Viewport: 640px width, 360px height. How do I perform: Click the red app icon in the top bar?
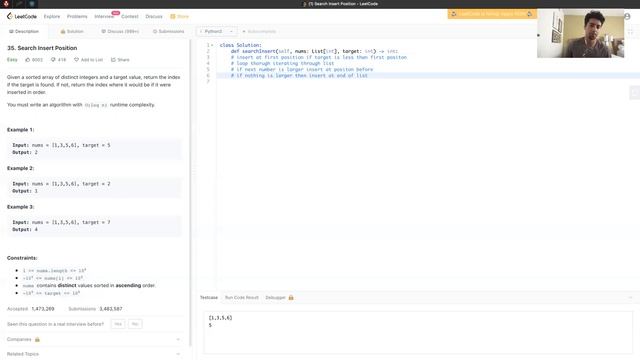click(x=6, y=4)
